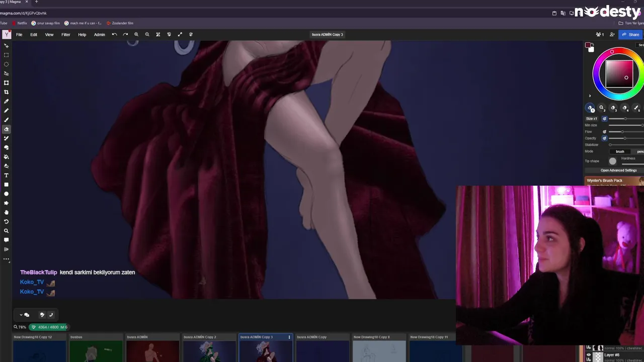Open the Zoolander film bookmark
Screen dimensions: 644x362
(120, 23)
